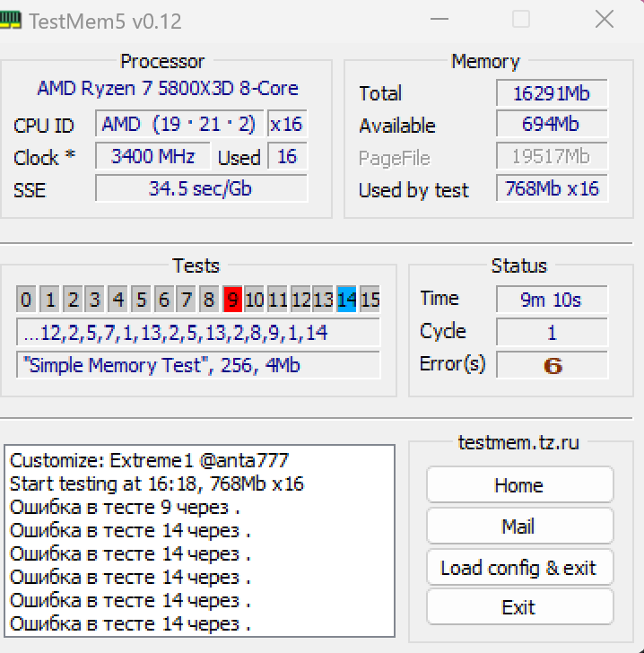644x653 pixels.
Task: Select test box number 15
Action: coord(370,299)
